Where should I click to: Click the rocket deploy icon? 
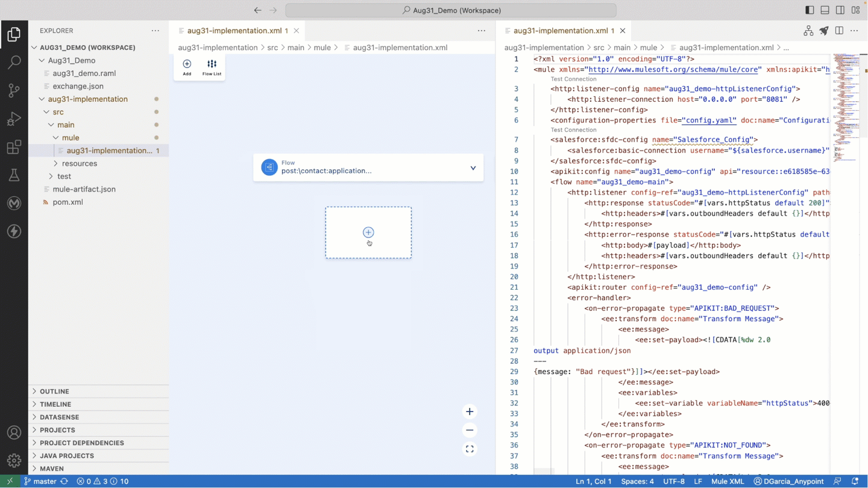[x=824, y=31]
